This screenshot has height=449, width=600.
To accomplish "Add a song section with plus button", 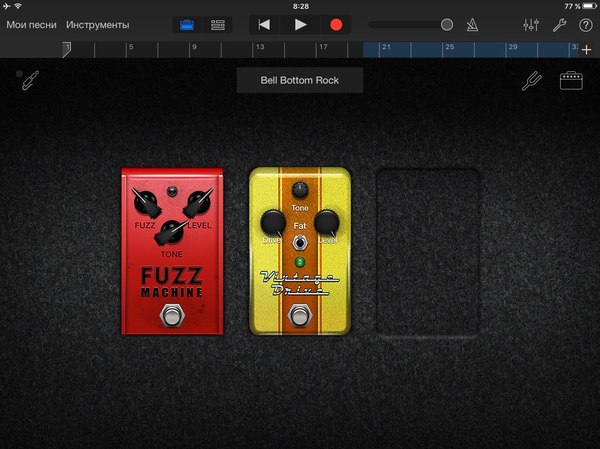I will point(586,49).
